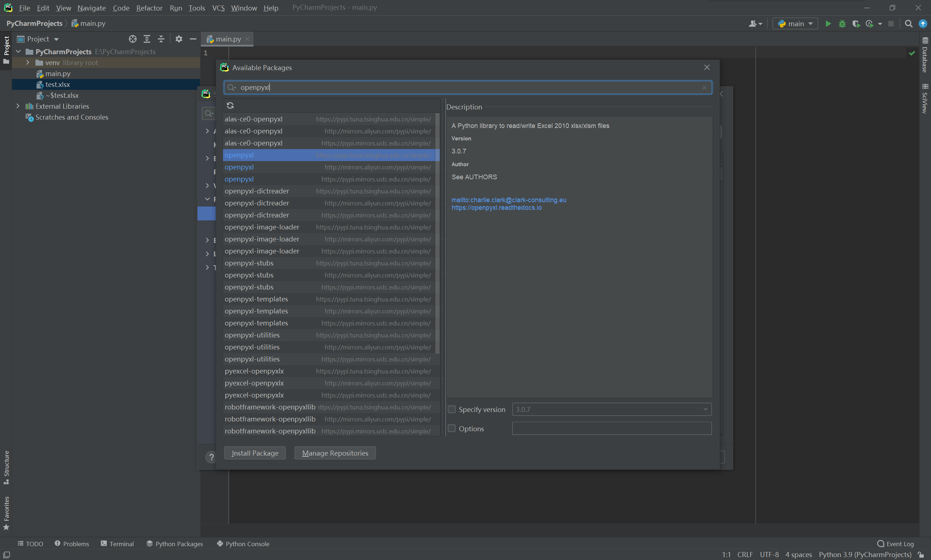
Task: Open the Problems tool tab
Action: 72,544
